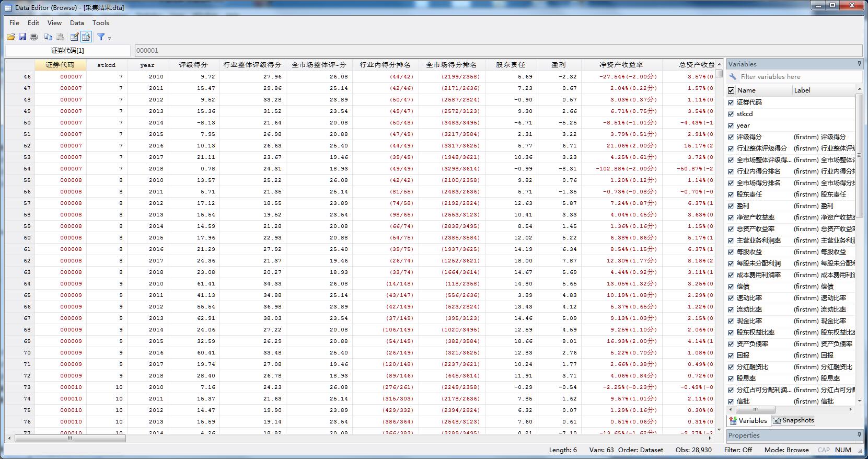Expand the toolbar overflow options arrow
The image size is (868, 459).
click(109, 38)
